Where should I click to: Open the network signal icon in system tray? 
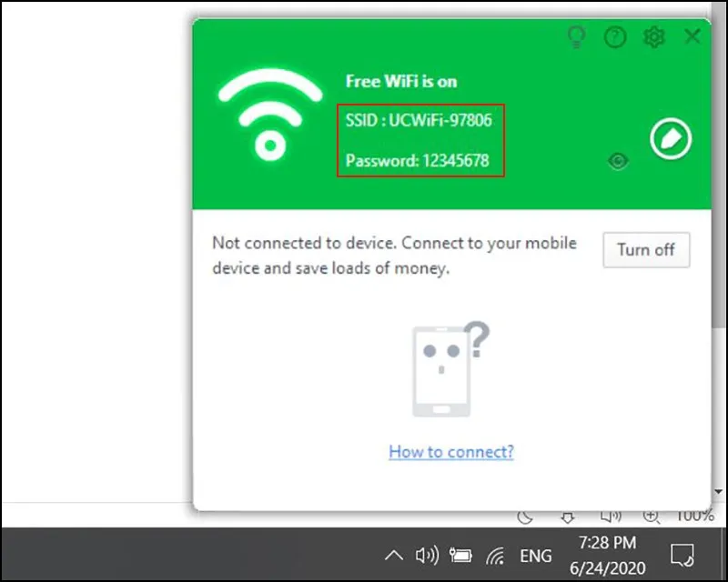coord(498,556)
